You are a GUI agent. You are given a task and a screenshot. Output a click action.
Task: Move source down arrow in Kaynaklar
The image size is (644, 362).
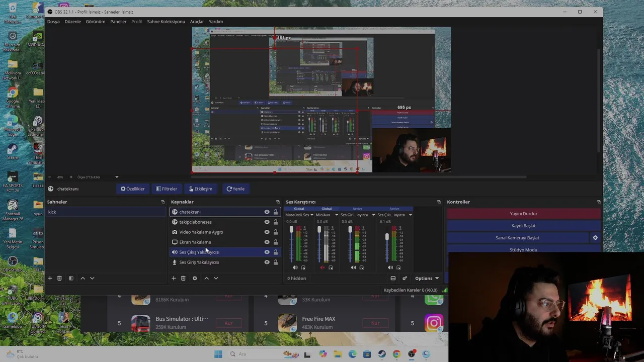coord(216,278)
